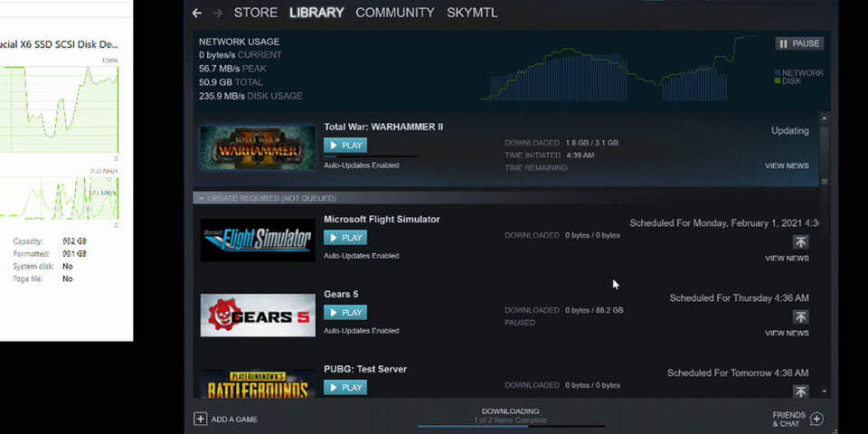
Task: Click the DOWNLOADING status at the bottom
Action: tap(510, 411)
